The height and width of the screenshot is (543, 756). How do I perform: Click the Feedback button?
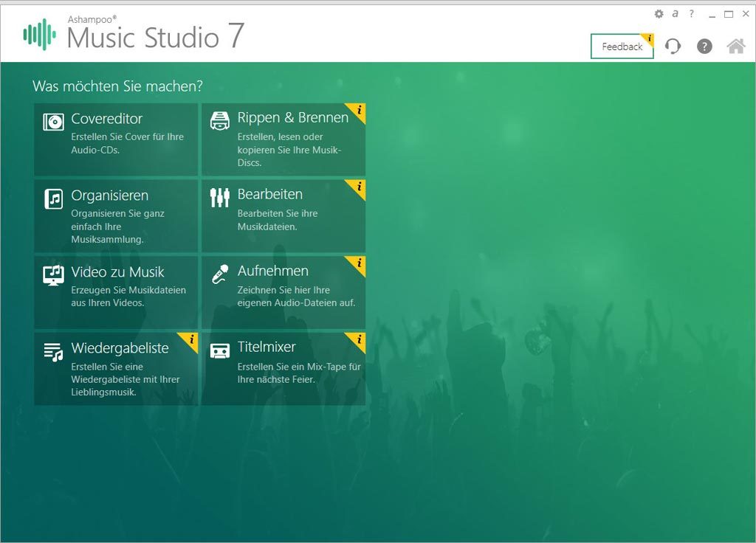622,46
